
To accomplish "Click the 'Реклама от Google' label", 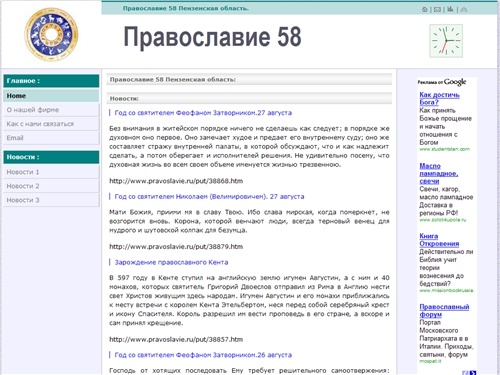I will click(442, 82).
